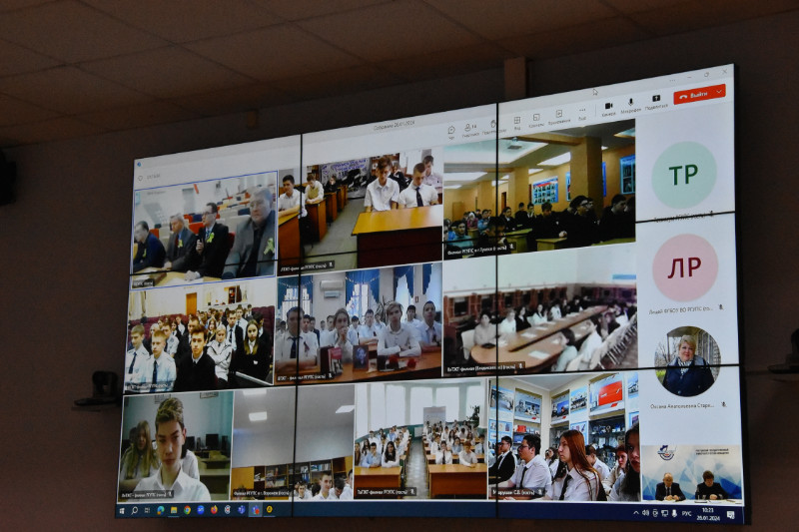Mute or unmute the microphone
This screenshot has width=799, height=532.
631,104
